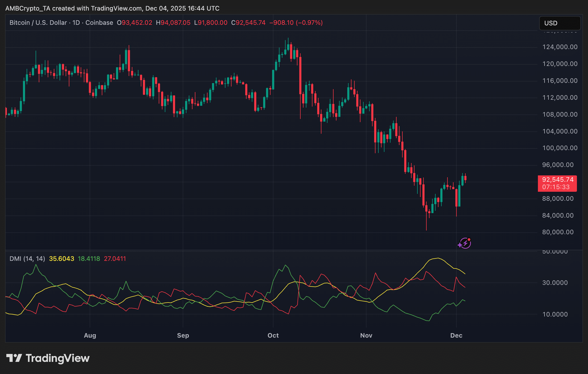The height and width of the screenshot is (374, 588).
Task: Click the Oct label on the time axis
Action: pos(273,335)
